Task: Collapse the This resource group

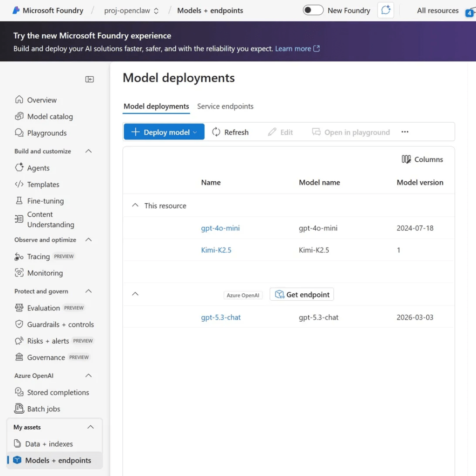Action: (x=135, y=205)
